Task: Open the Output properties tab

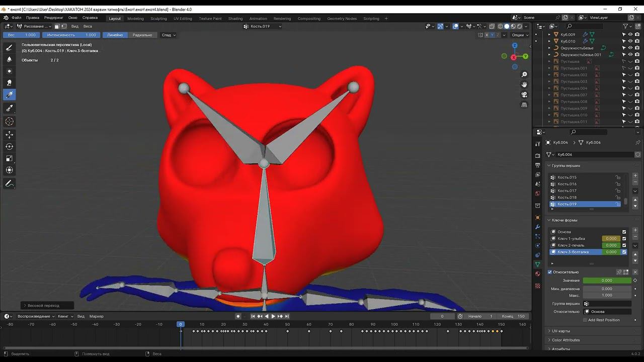Action: tap(537, 165)
